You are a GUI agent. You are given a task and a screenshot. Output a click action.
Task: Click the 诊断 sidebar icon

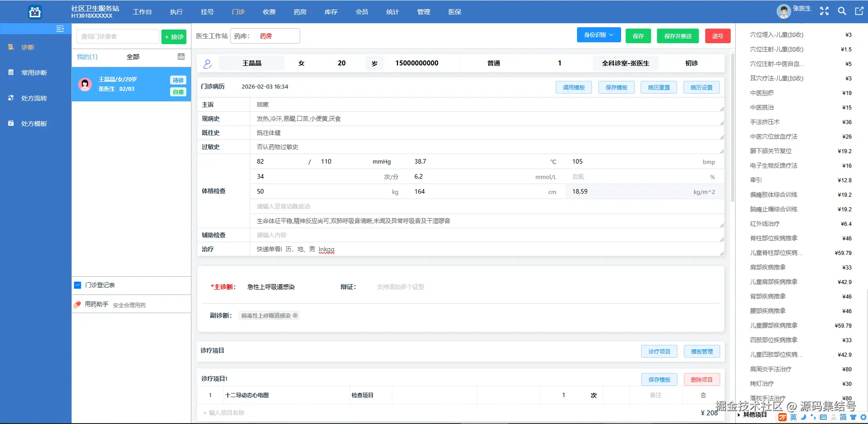pyautogui.click(x=11, y=47)
